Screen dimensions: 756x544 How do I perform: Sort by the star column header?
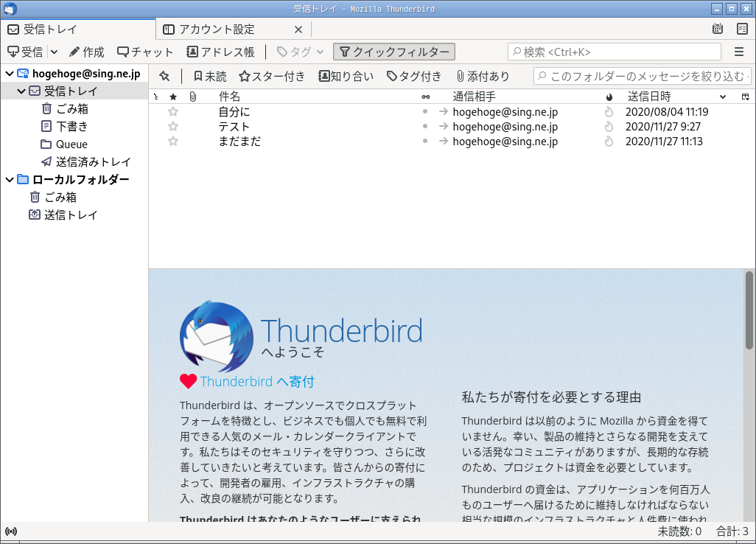point(174,97)
